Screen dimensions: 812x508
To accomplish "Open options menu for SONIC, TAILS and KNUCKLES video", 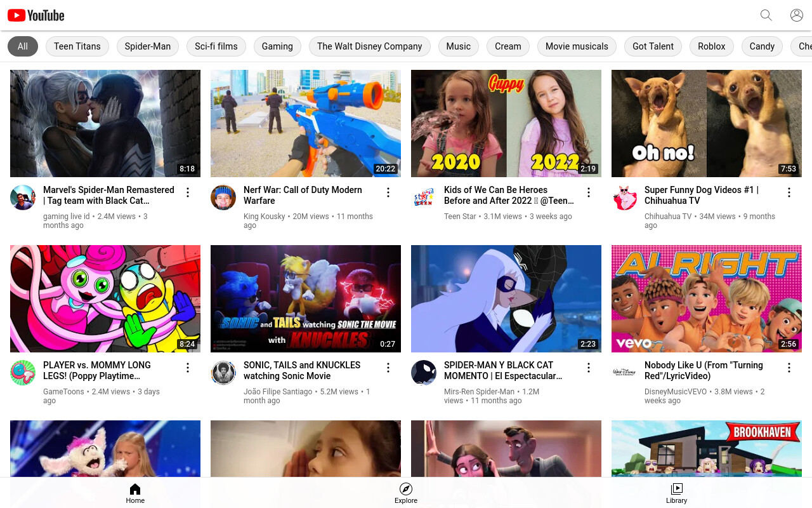I will coord(388,368).
